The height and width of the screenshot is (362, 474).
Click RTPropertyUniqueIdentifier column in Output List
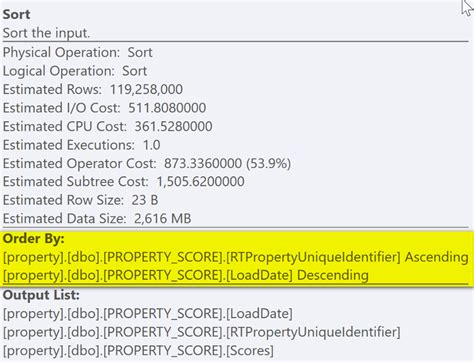pyautogui.click(x=202, y=332)
